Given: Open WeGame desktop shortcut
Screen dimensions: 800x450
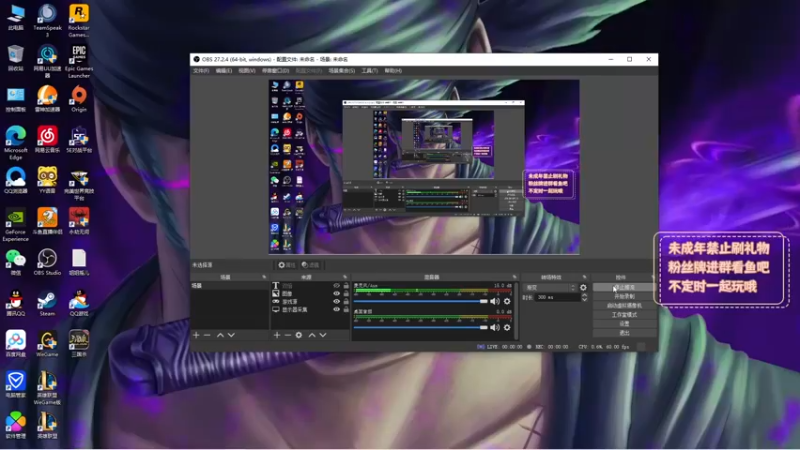Looking at the screenshot, I should (47, 344).
